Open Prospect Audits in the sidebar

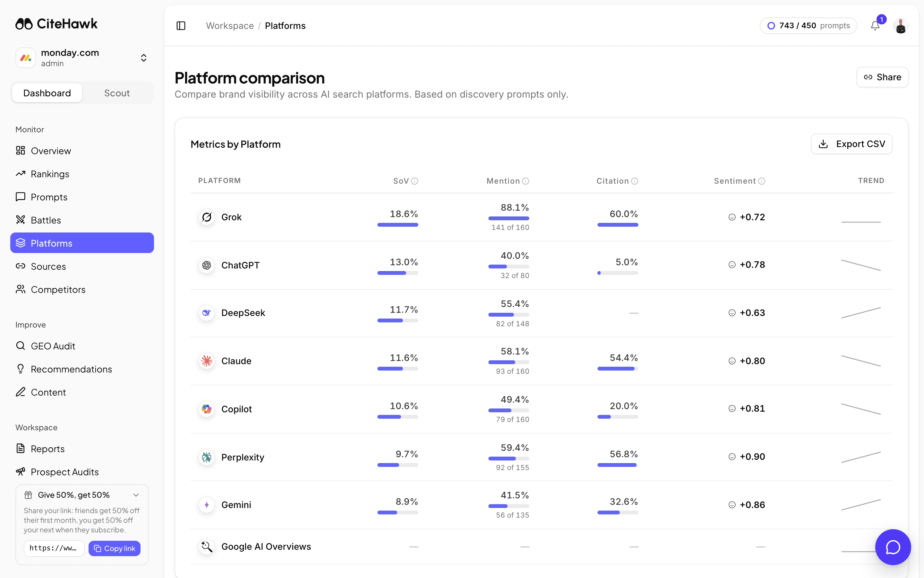pos(82,472)
